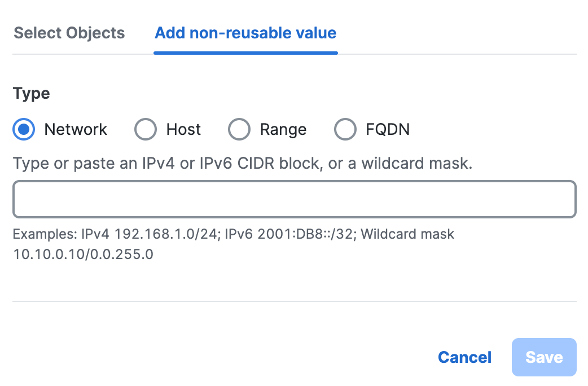Click the "Range" option label text

283,130
